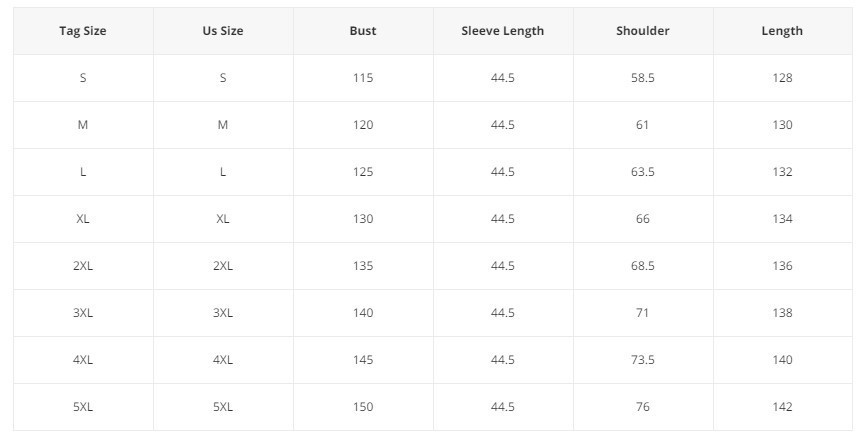Select the 5XL tag size cell
The height and width of the screenshot is (439, 862).
click(83, 407)
